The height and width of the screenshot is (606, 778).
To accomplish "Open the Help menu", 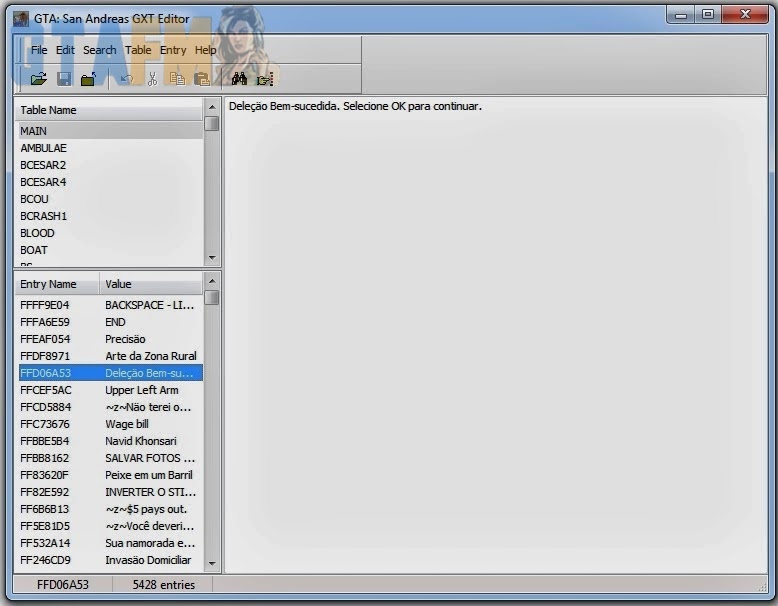I will (205, 50).
